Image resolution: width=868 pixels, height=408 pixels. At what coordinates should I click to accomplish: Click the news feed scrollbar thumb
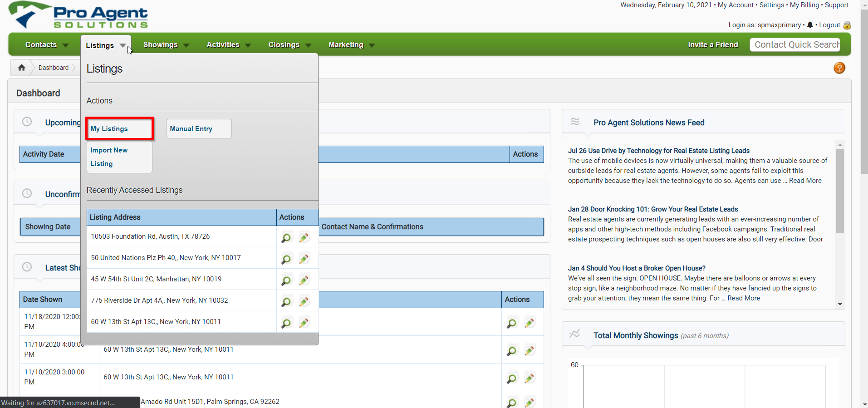point(840,191)
